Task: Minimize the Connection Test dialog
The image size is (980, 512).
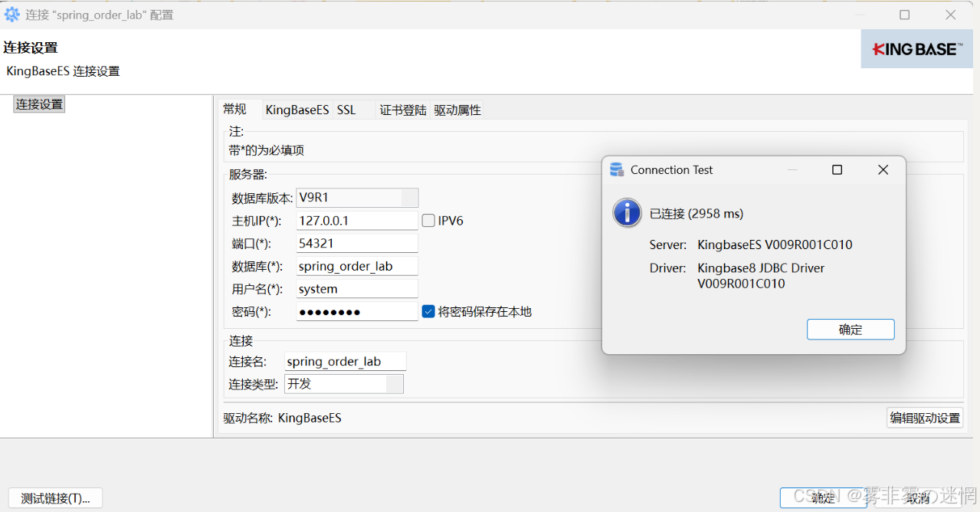Action: pyautogui.click(x=792, y=170)
